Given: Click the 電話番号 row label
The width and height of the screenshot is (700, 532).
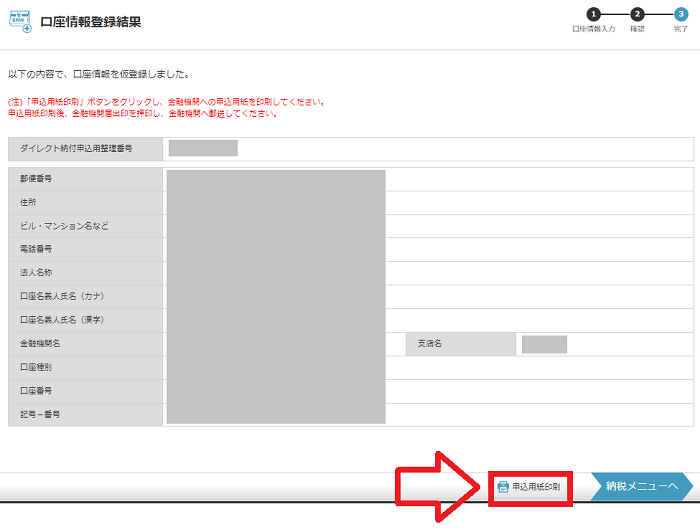Looking at the screenshot, I should (x=36, y=249).
